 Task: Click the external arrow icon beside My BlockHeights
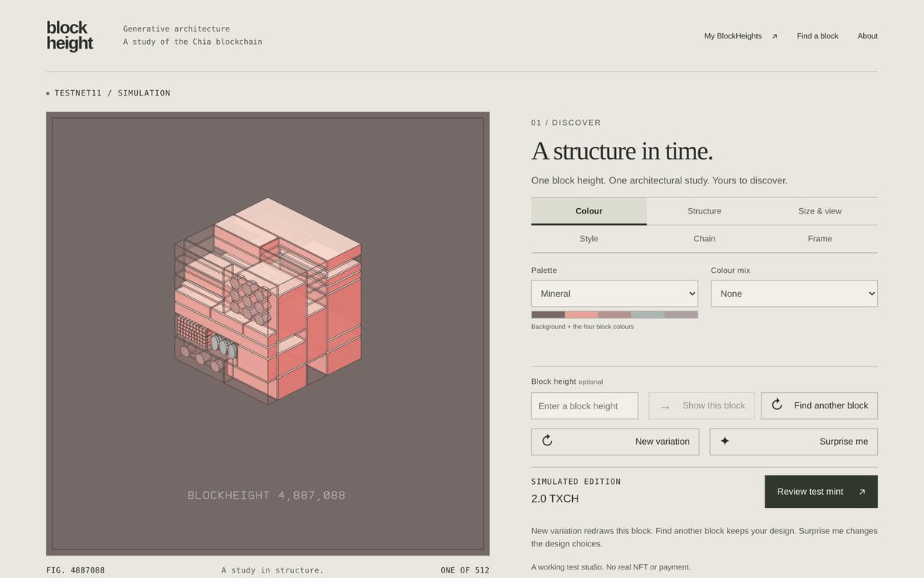tap(775, 36)
